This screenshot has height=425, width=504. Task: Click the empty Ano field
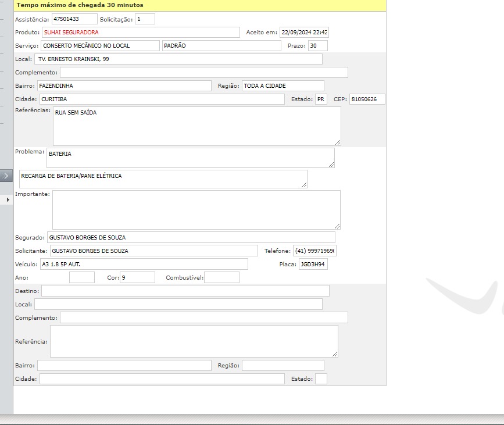[x=81, y=278]
